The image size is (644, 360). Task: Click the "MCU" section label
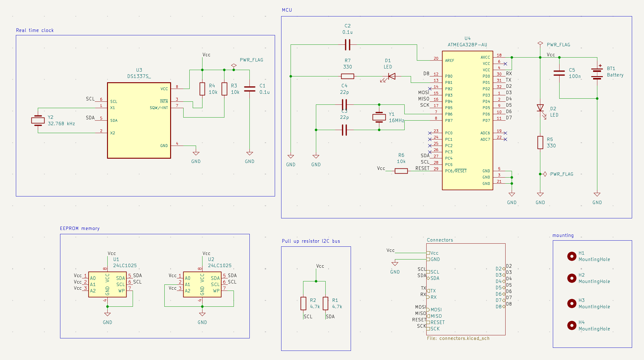tap(287, 10)
